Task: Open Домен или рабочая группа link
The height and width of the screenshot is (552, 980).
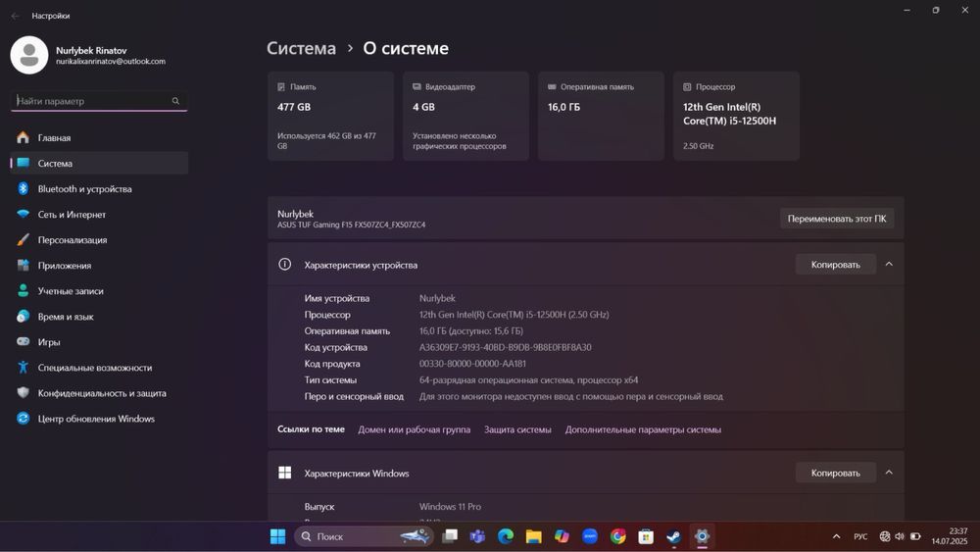Action: coord(415,429)
